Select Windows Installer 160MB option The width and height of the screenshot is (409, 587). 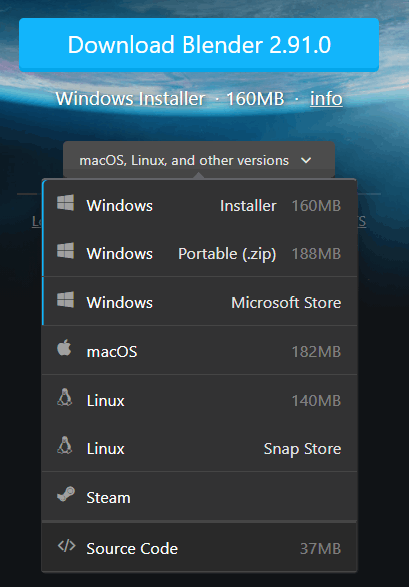point(199,205)
